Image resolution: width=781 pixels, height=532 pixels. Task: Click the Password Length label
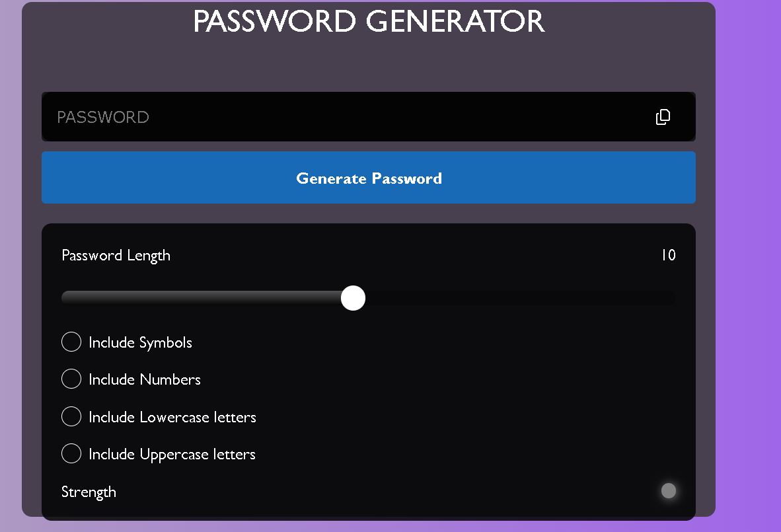point(116,256)
